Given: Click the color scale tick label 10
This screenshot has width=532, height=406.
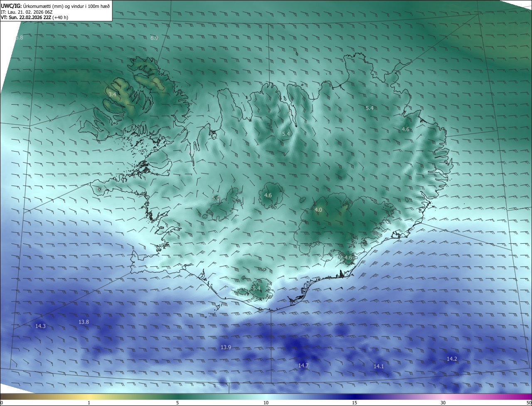Looking at the screenshot, I should [266, 403].
